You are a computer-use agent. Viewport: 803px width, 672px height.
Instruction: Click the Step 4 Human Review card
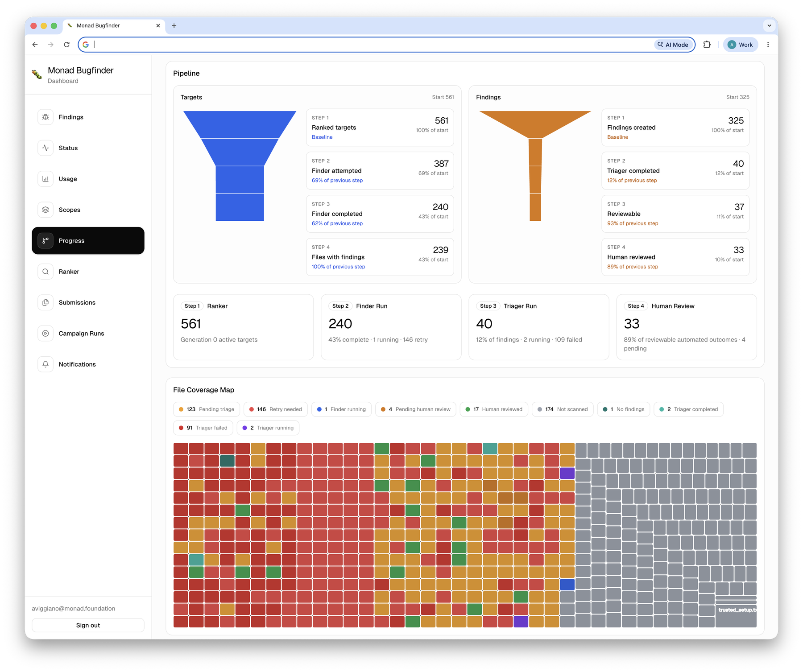point(687,327)
